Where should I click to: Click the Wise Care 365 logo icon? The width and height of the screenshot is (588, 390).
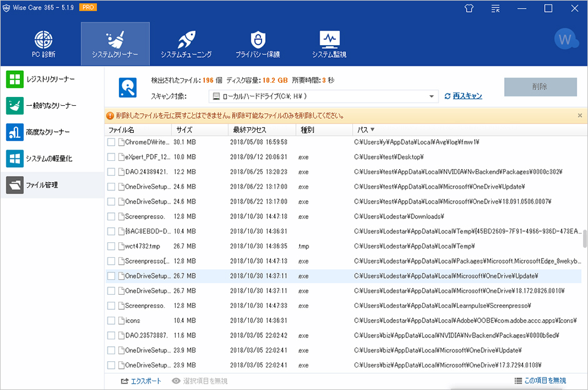coord(6,8)
